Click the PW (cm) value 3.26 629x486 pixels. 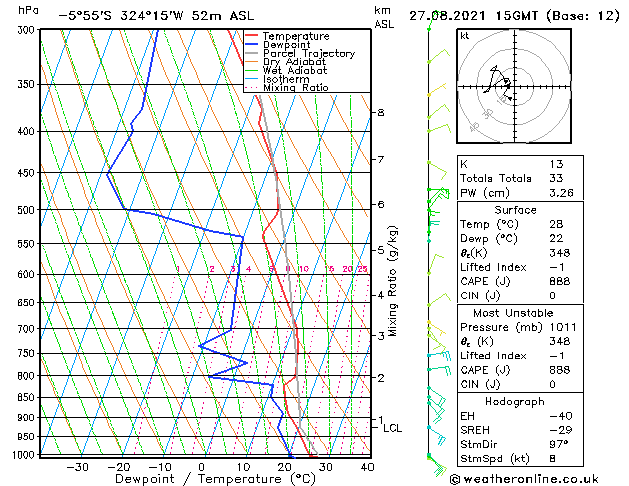tap(561, 193)
